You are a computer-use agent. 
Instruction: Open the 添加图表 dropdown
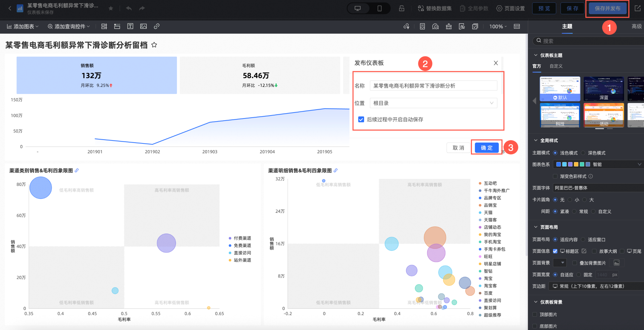[23, 26]
